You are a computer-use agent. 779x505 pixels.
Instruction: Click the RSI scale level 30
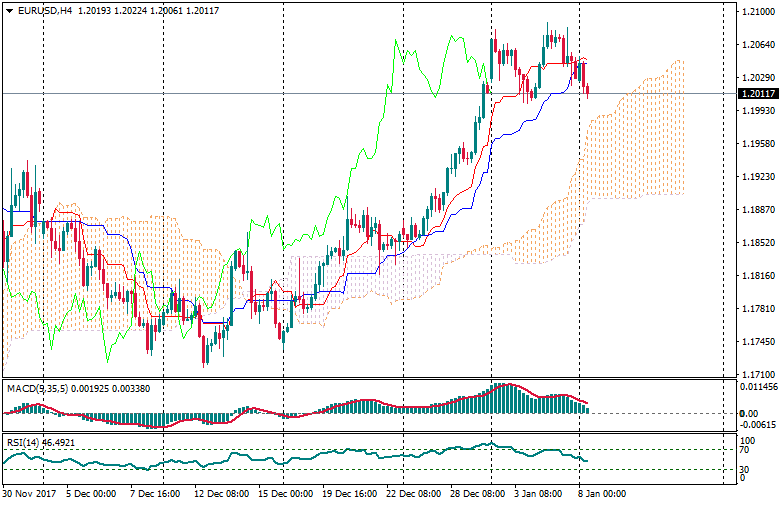coord(746,468)
